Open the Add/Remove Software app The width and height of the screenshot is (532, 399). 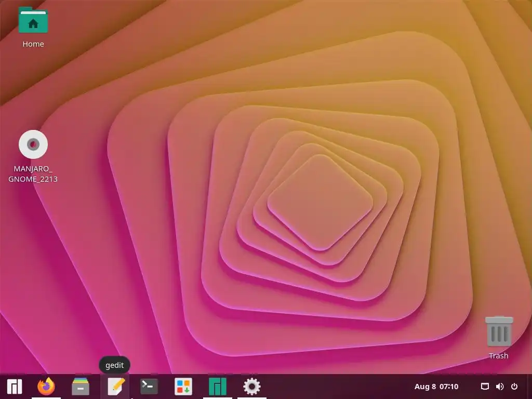click(183, 387)
